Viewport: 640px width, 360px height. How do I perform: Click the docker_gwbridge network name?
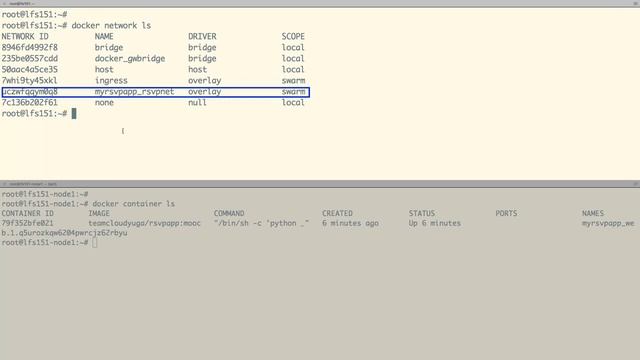130,58
